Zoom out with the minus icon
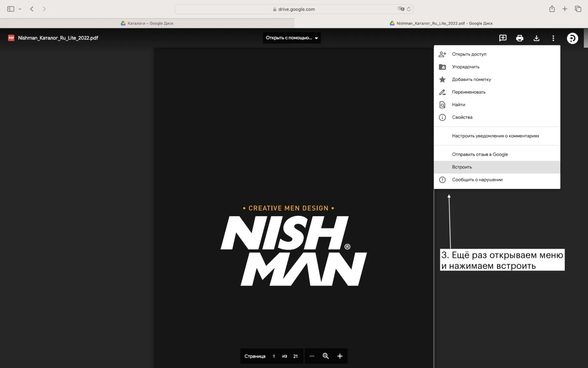 tap(312, 356)
